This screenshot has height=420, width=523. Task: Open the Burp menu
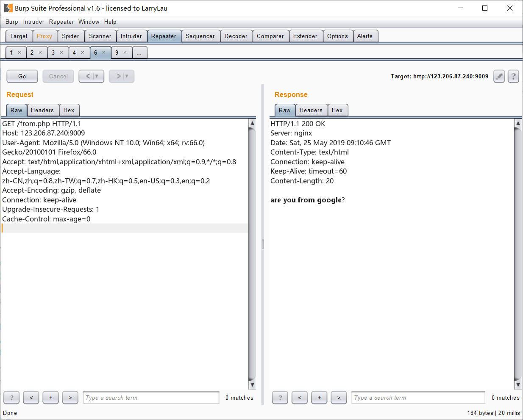pyautogui.click(x=12, y=22)
